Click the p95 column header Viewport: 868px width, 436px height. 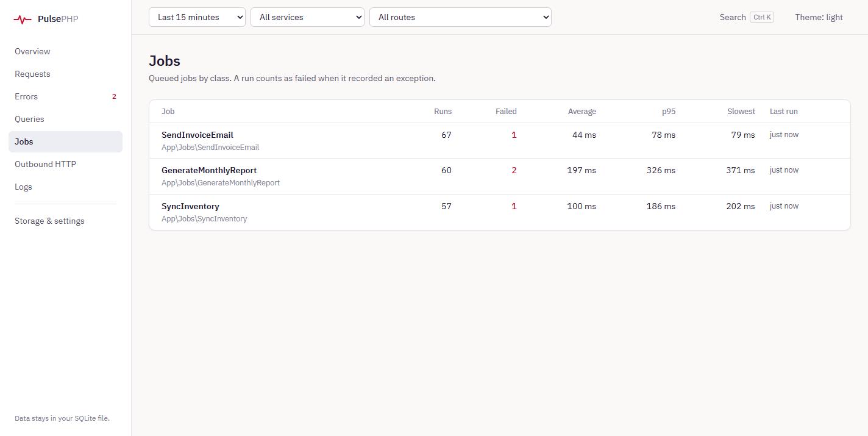coord(669,112)
